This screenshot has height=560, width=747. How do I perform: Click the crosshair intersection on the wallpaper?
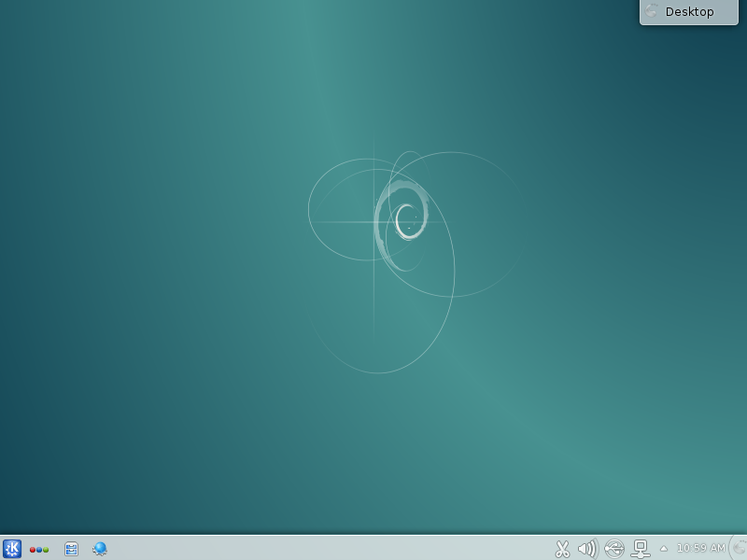tap(374, 222)
